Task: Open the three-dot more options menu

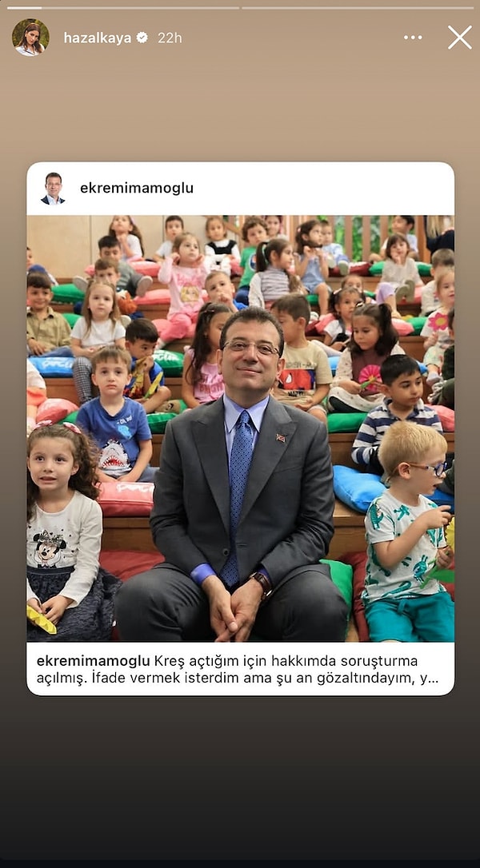Action: (x=412, y=38)
